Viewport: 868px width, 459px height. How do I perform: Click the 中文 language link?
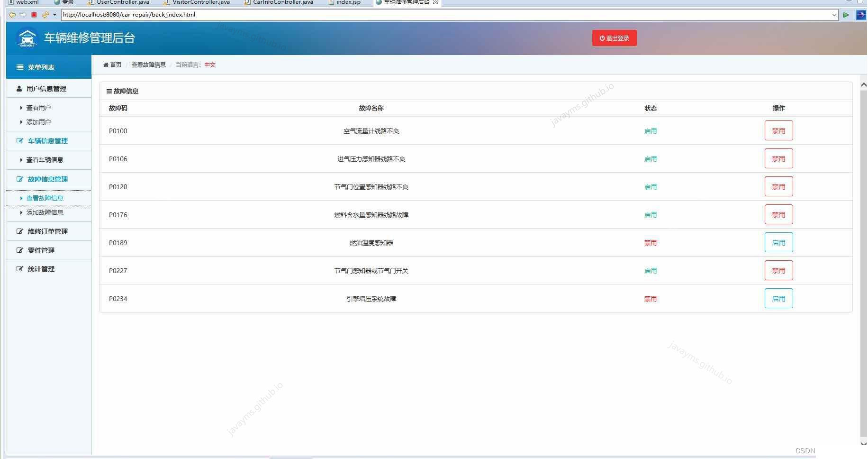point(209,64)
